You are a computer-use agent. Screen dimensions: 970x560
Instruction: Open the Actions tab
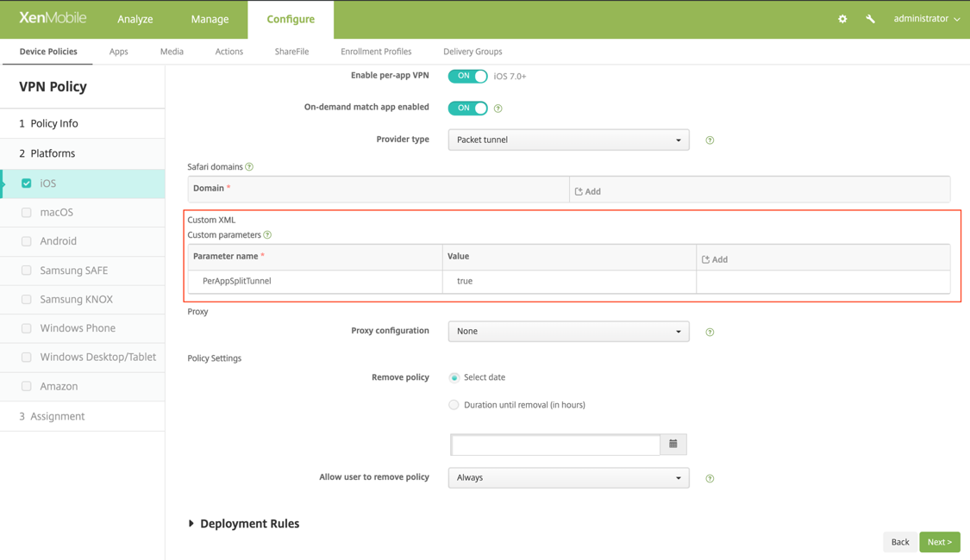228,52
